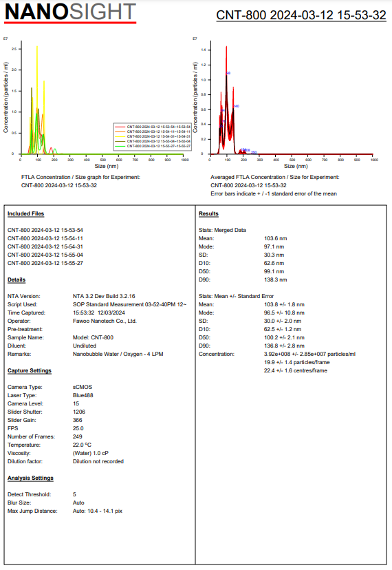
Task: Select file CNT-800 2024-03-12 15-54-31 in Included Files
Action: (45, 246)
